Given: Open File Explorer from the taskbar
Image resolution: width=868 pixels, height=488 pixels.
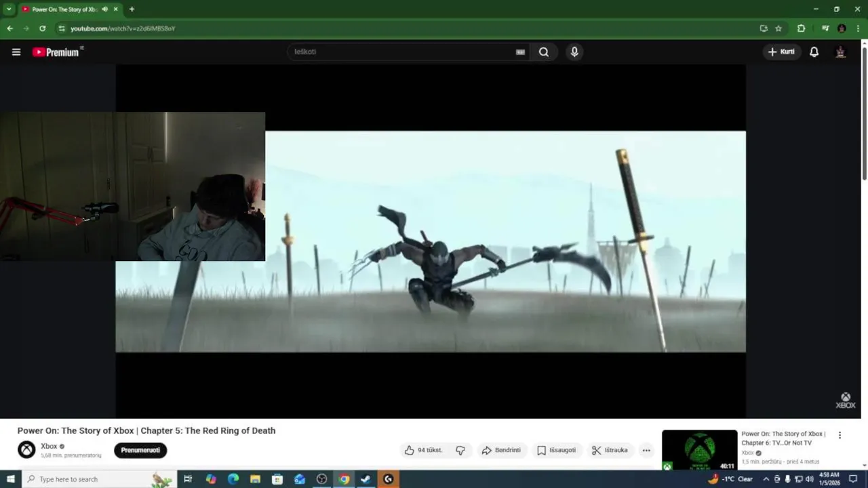Looking at the screenshot, I should pos(255,479).
